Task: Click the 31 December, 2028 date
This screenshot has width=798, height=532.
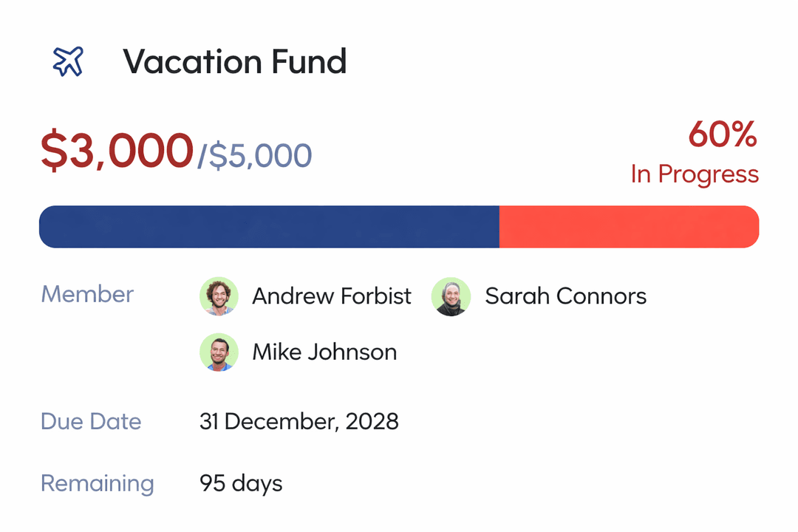Action: click(x=299, y=421)
